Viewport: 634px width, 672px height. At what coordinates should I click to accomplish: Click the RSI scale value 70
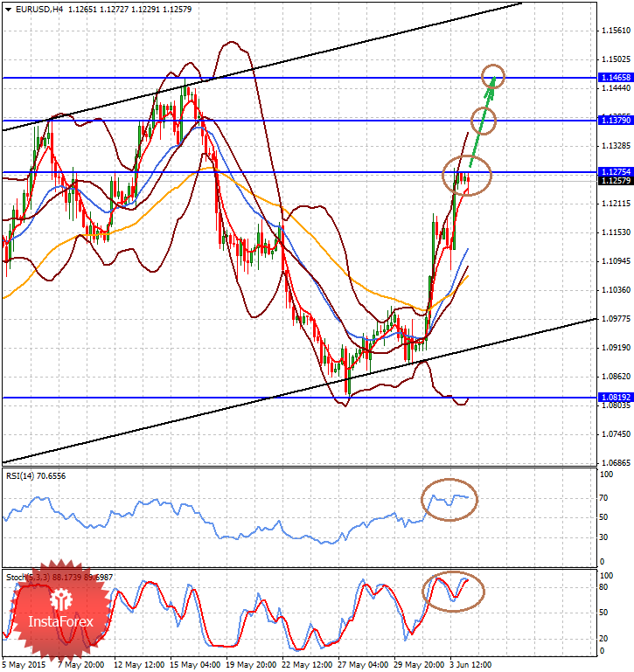click(603, 498)
